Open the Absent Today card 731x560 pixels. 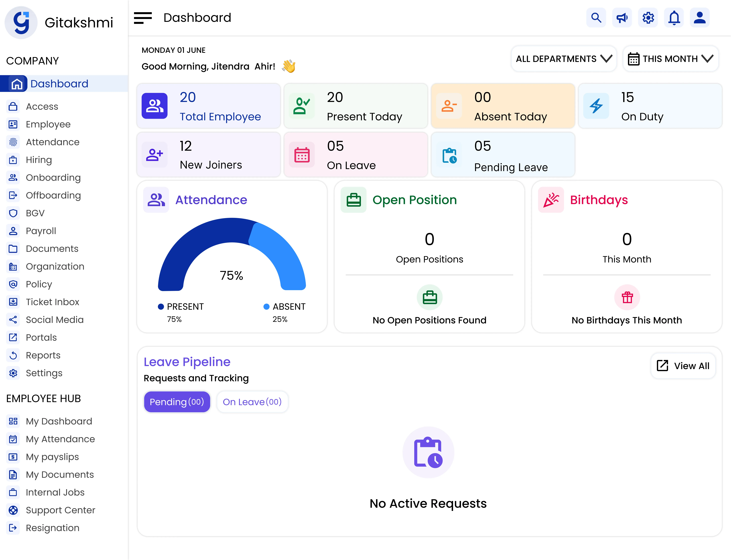click(x=503, y=106)
